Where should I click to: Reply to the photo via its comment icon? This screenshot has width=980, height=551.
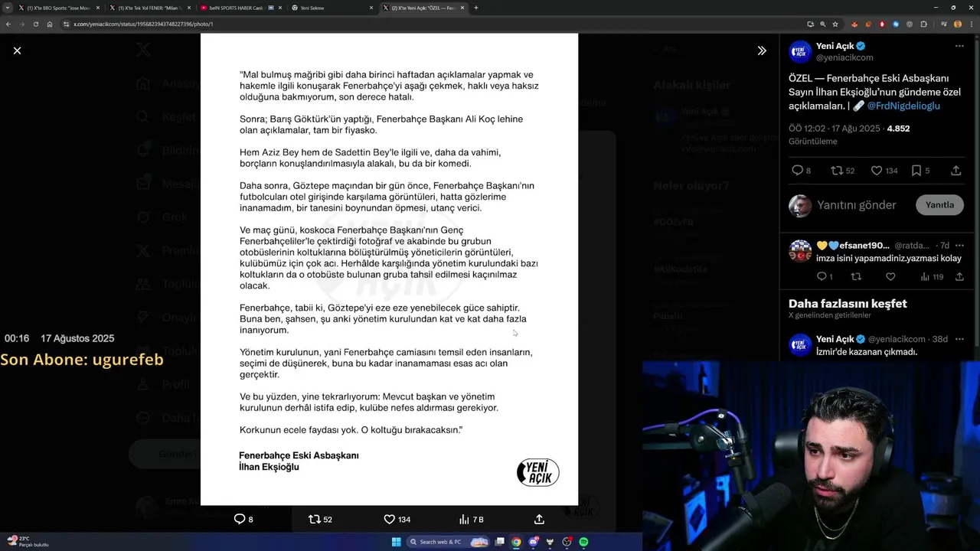coord(240,519)
